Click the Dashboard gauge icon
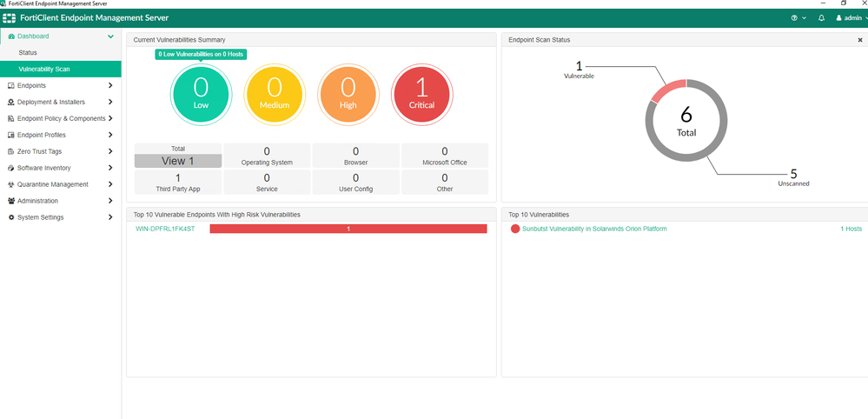The width and height of the screenshot is (868, 419). (11, 37)
